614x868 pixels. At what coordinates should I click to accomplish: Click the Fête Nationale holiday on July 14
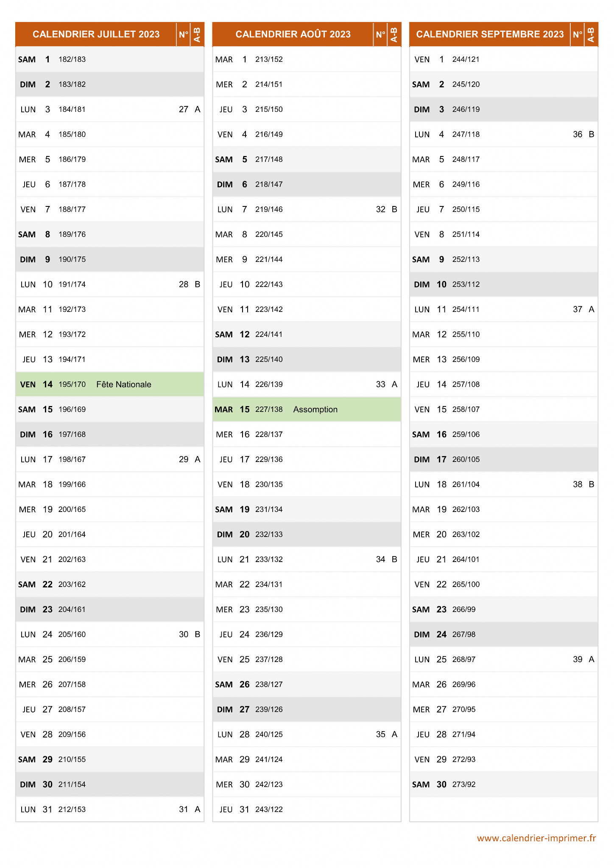coord(124,384)
